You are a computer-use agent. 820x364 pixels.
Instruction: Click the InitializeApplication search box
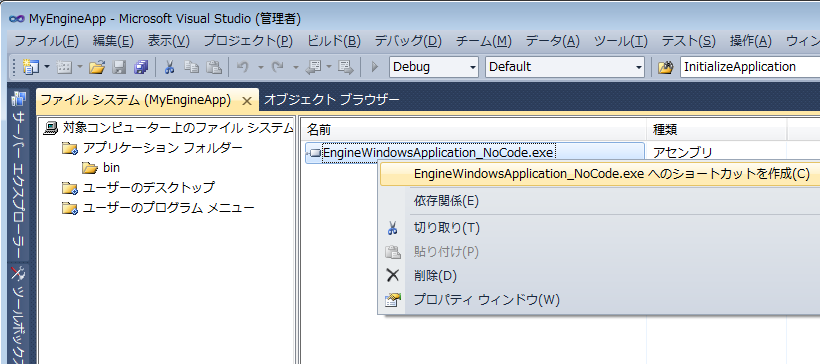pyautogui.click(x=750, y=67)
